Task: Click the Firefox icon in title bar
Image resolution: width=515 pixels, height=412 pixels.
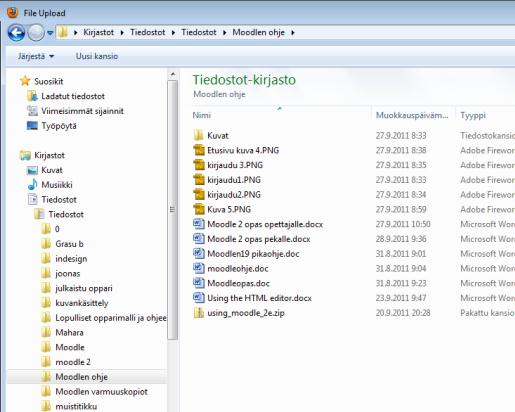Action: (13, 13)
